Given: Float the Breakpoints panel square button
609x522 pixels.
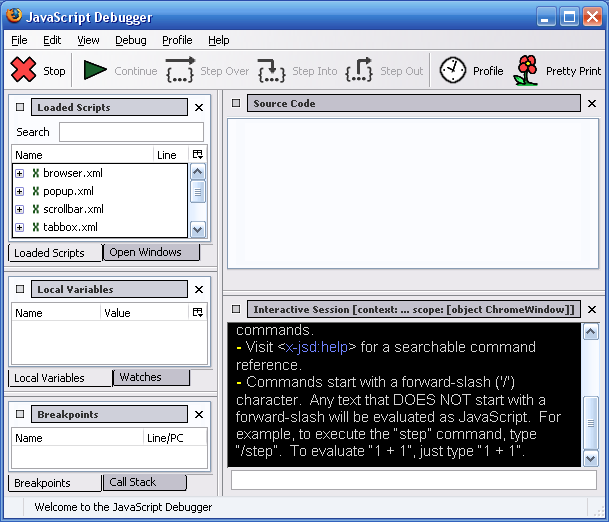Looking at the screenshot, I should [x=20, y=414].
